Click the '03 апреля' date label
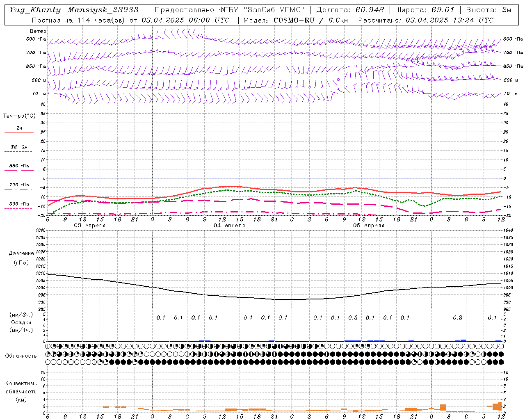 (89, 226)
